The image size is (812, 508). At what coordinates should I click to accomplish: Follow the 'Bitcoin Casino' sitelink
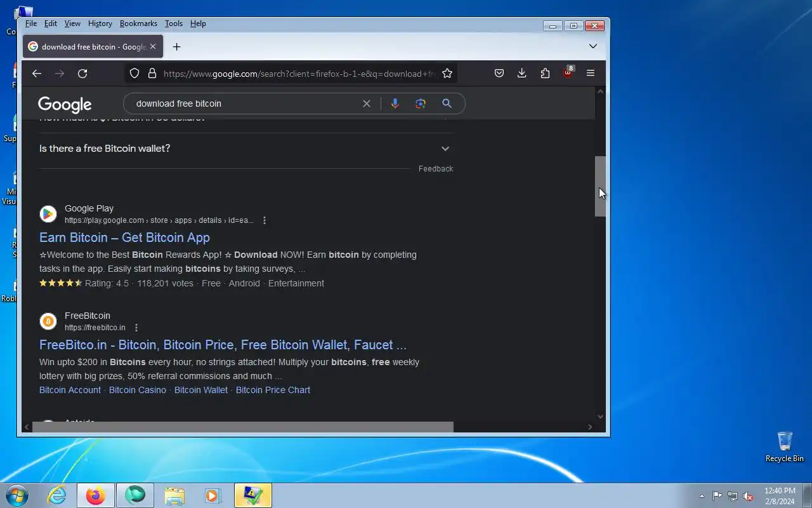138,390
